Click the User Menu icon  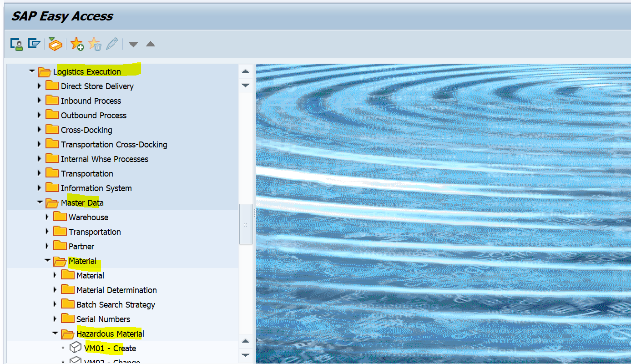coord(17,44)
